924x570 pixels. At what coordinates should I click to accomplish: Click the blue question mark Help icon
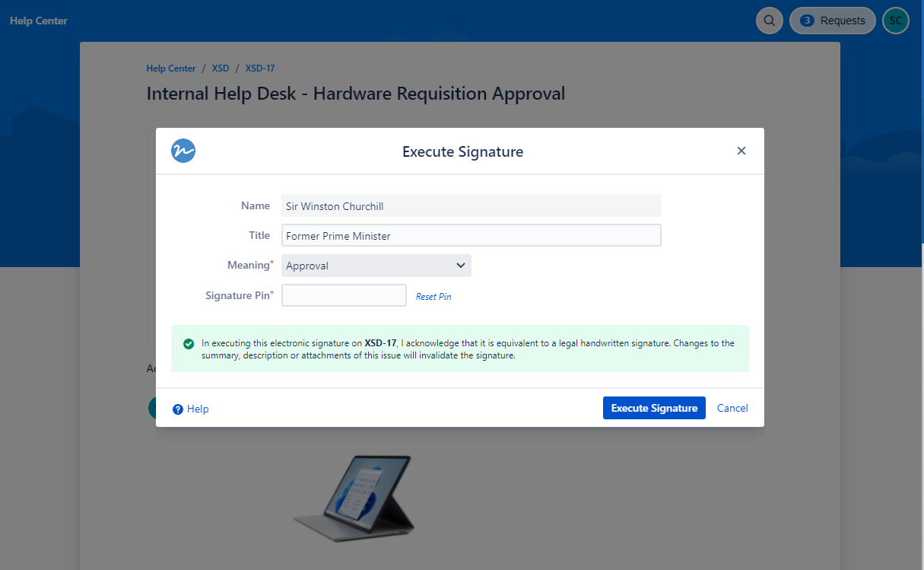point(178,409)
